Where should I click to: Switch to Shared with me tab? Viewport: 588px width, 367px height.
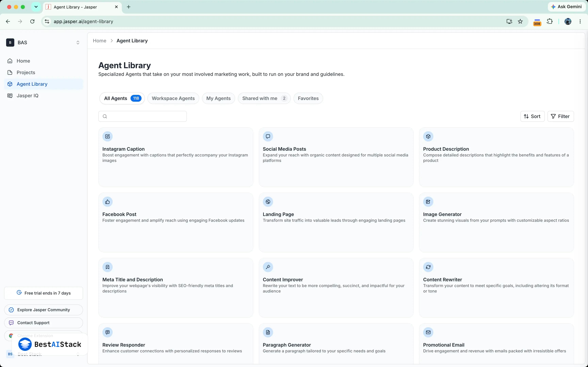(x=264, y=98)
